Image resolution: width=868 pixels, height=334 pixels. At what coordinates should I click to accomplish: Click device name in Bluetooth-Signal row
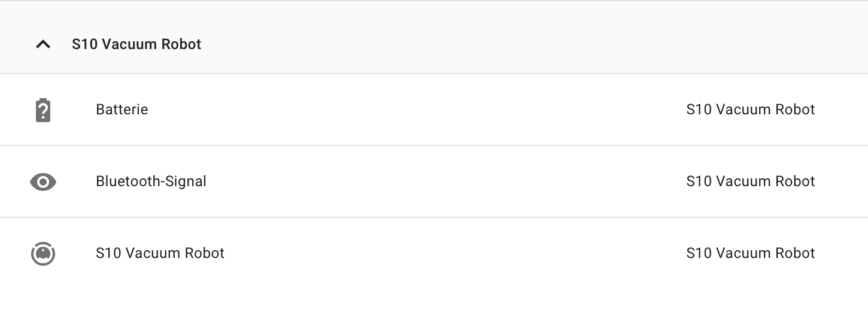click(750, 181)
